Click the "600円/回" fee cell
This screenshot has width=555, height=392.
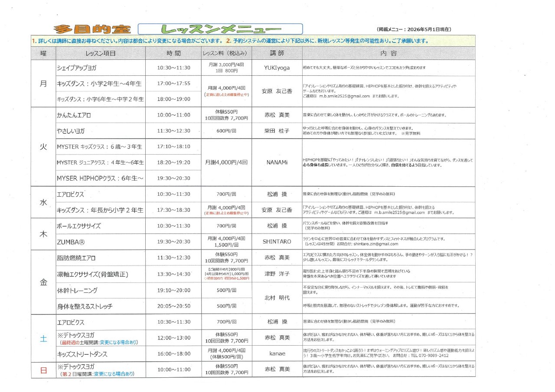226,131
